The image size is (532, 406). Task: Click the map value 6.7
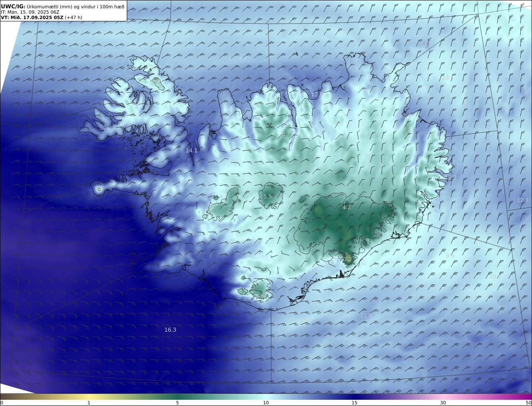[x=287, y=134]
